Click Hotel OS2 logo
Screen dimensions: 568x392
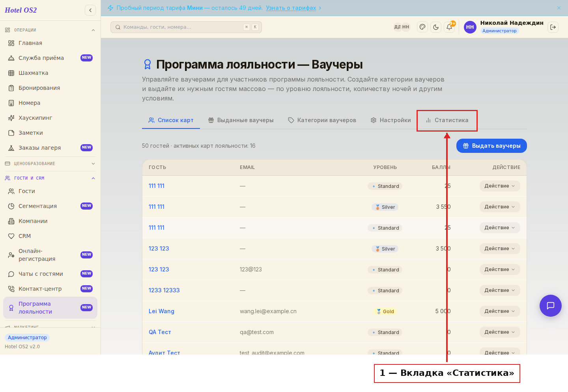(21, 10)
